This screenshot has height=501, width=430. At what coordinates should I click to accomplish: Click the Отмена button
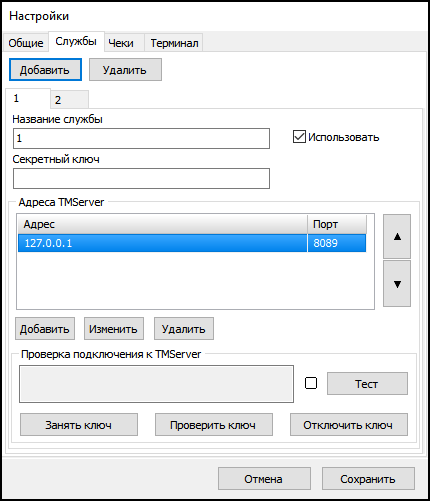(x=264, y=479)
